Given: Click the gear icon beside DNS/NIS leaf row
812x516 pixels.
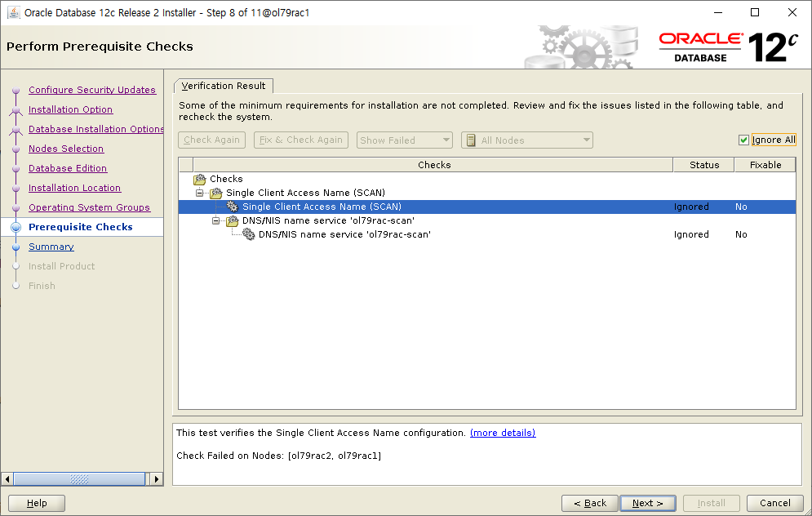Looking at the screenshot, I should (x=249, y=234).
